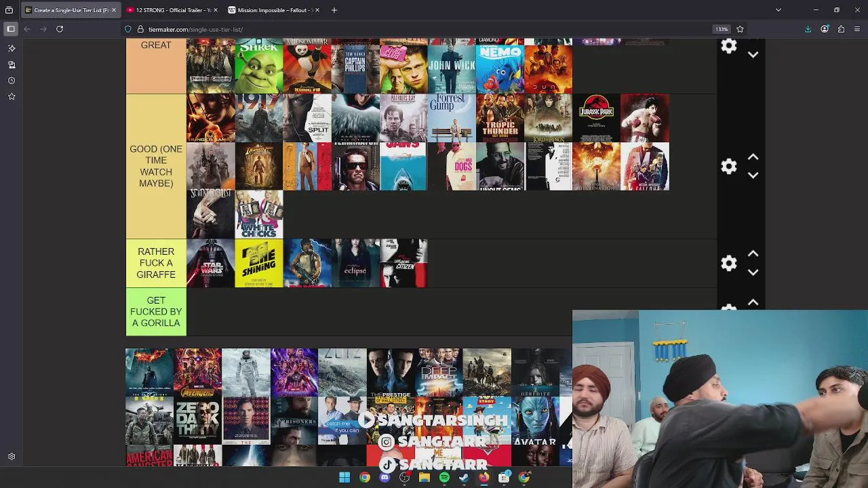
Task: Open the sidebar settings gear at bottom
Action: point(12,457)
